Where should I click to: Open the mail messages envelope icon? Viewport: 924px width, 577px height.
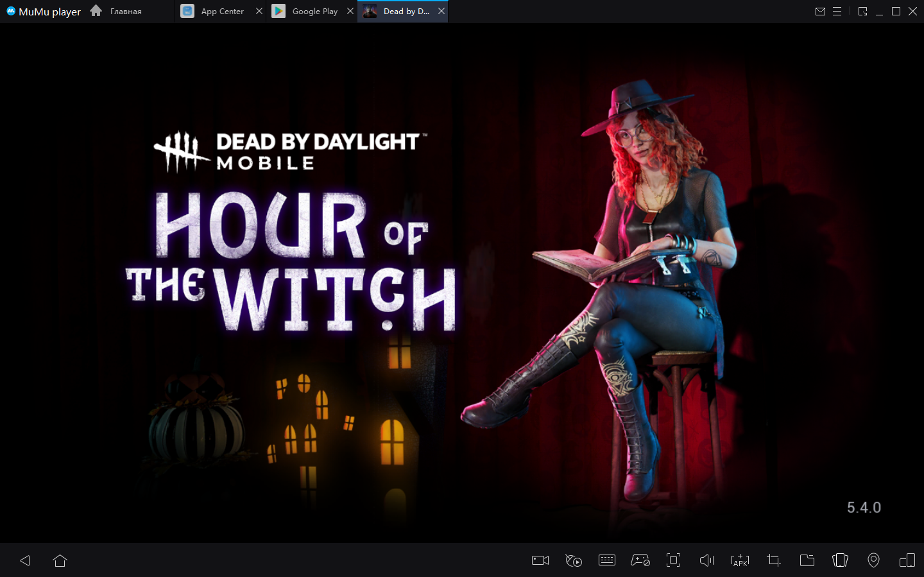pyautogui.click(x=820, y=12)
